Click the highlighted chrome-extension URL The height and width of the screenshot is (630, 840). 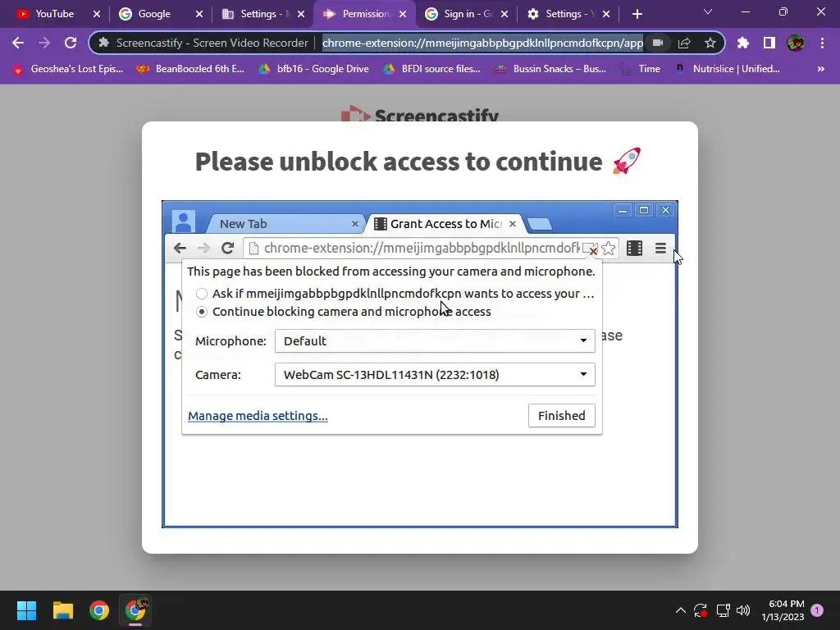pyautogui.click(x=482, y=43)
